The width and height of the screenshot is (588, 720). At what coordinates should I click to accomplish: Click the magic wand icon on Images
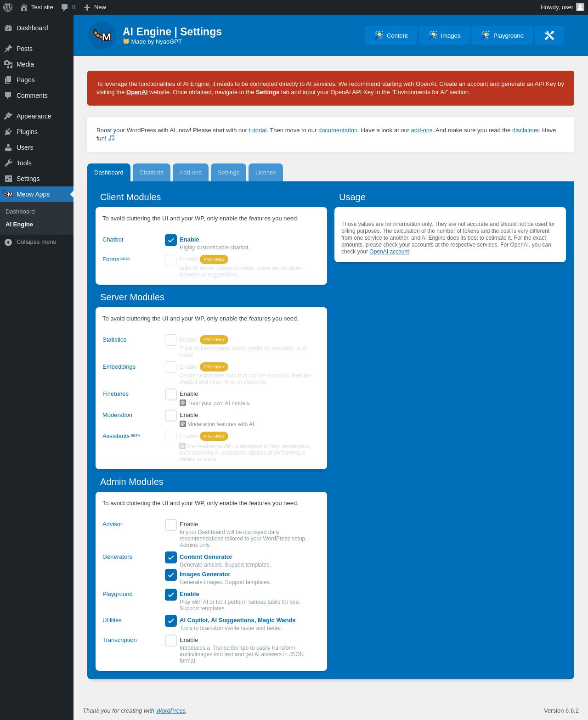tap(433, 35)
